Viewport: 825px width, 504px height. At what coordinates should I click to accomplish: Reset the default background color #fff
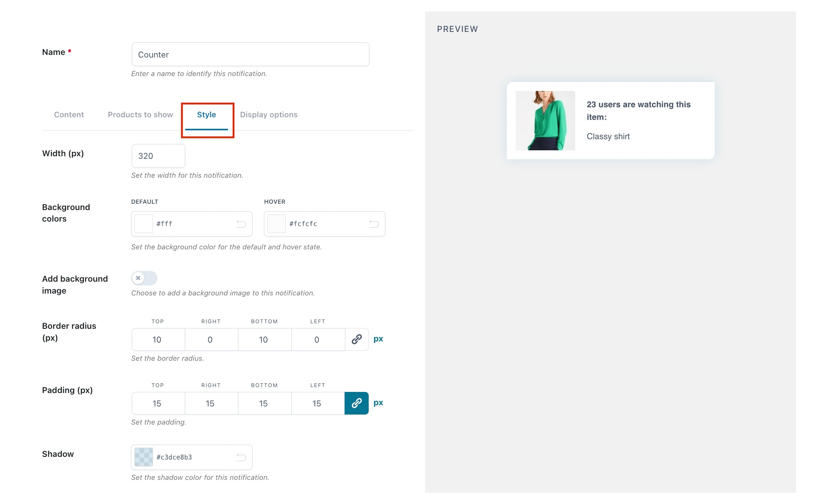coord(241,224)
